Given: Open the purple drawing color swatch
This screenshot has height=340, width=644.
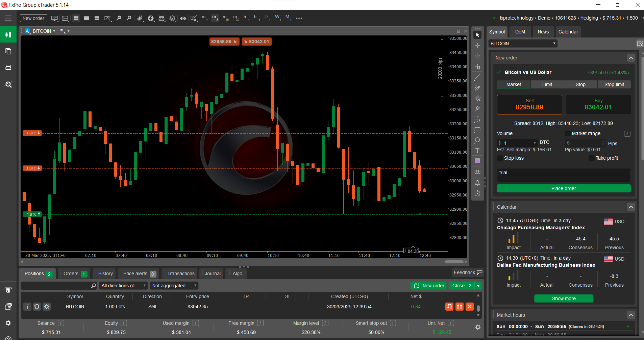Looking at the screenshot, I should click(477, 161).
